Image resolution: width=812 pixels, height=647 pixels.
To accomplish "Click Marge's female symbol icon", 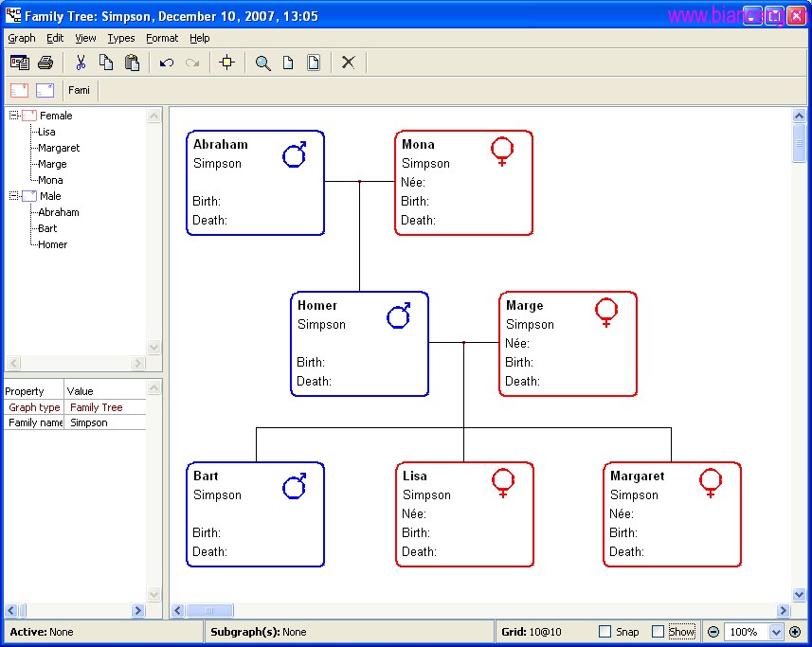I will (x=605, y=313).
